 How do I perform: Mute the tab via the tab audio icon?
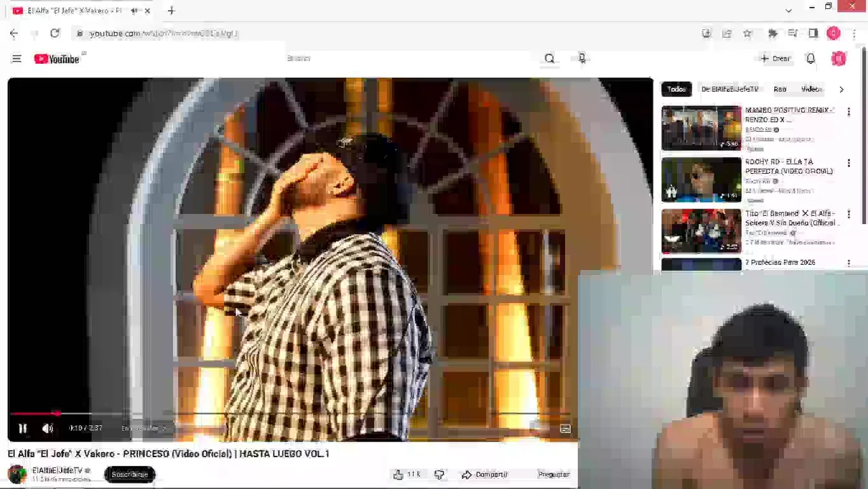134,11
